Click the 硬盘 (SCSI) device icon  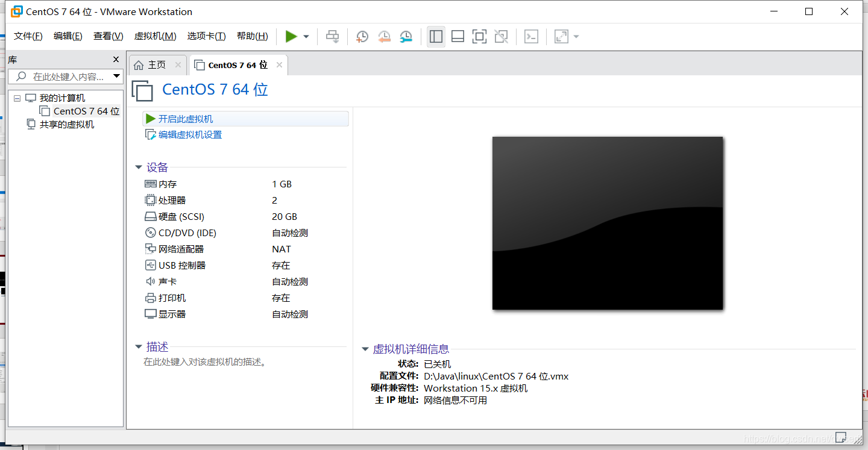tap(151, 217)
